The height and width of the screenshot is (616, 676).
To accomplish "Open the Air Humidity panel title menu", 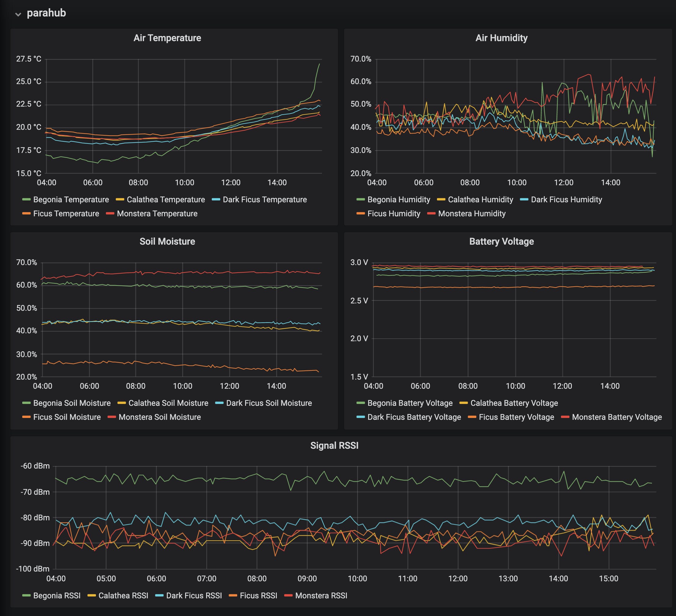I will point(501,38).
